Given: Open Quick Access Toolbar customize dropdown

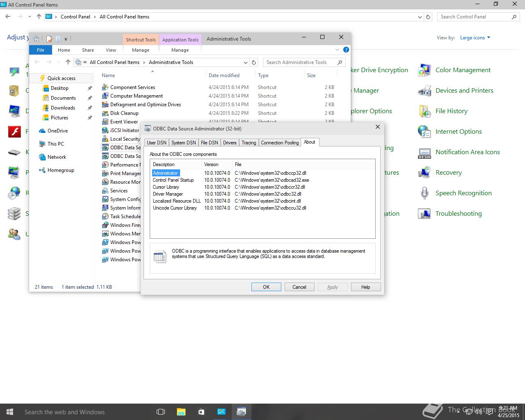Looking at the screenshot, I should click(66, 39).
